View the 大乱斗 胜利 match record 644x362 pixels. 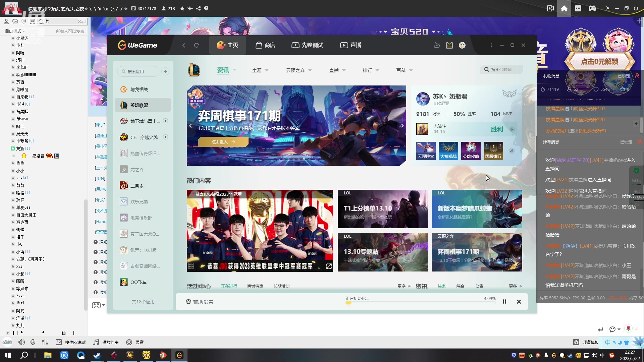coord(466,129)
